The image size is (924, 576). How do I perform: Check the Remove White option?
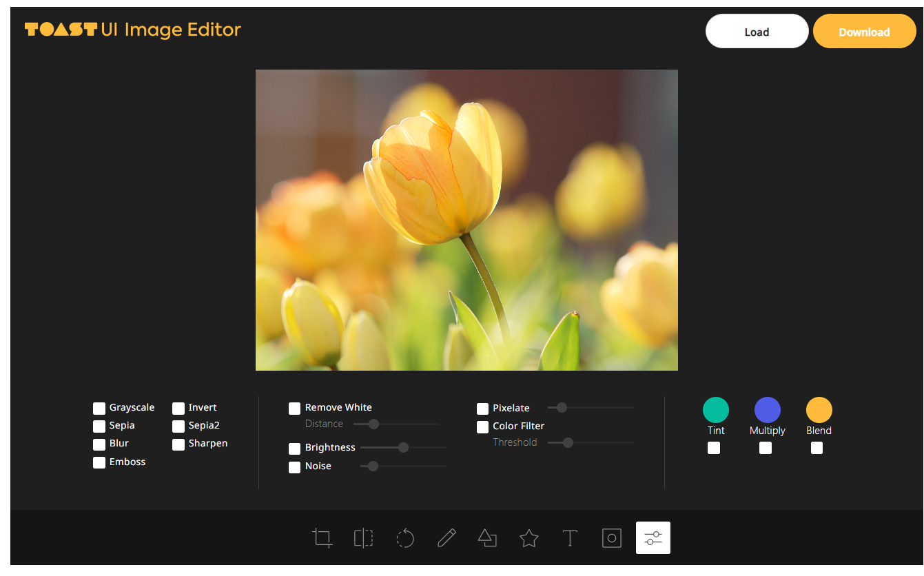click(x=294, y=408)
